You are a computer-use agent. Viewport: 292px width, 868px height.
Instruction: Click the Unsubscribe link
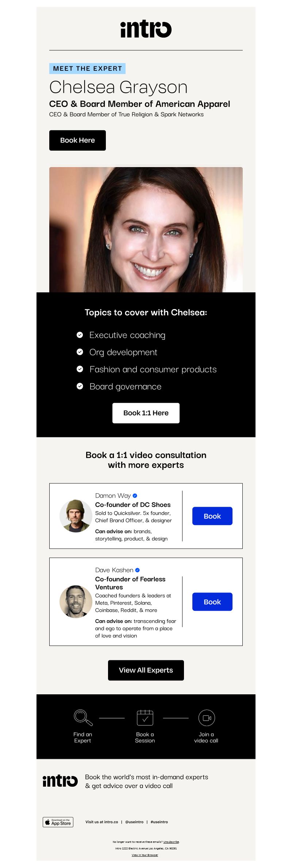[x=171, y=842]
